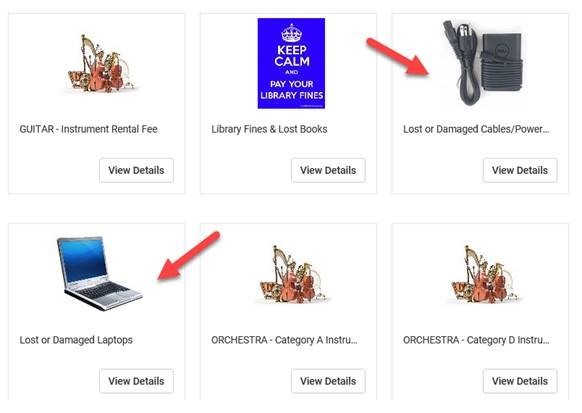This screenshot has height=413, width=582.
Task: Open the ORCHESTRA - Category A title text
Action: pos(284,340)
